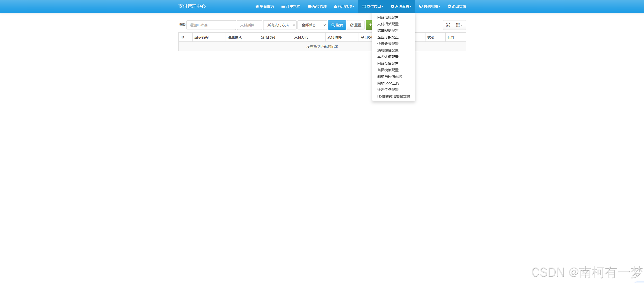The image size is (644, 283).
Task: Select 支付相关配置 menu entry
Action: coord(388,24)
